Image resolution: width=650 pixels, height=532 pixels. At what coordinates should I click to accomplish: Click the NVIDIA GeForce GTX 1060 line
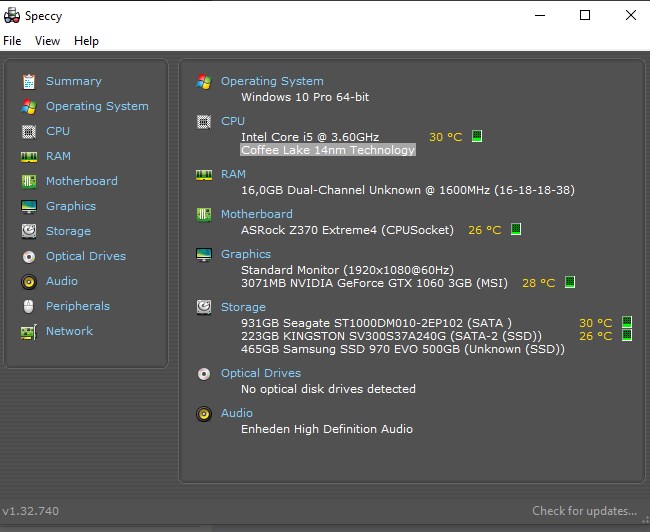tap(374, 283)
